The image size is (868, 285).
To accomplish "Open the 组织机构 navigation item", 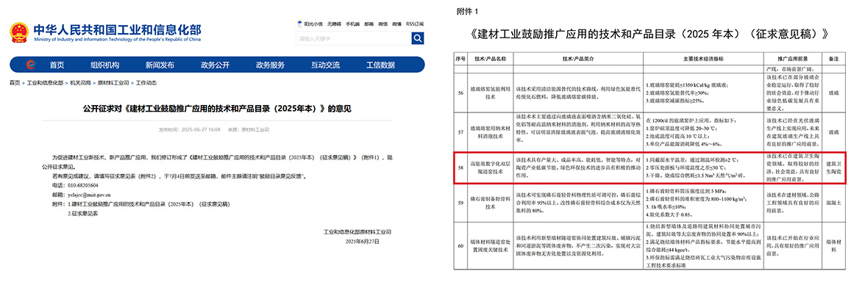I will pos(104,65).
